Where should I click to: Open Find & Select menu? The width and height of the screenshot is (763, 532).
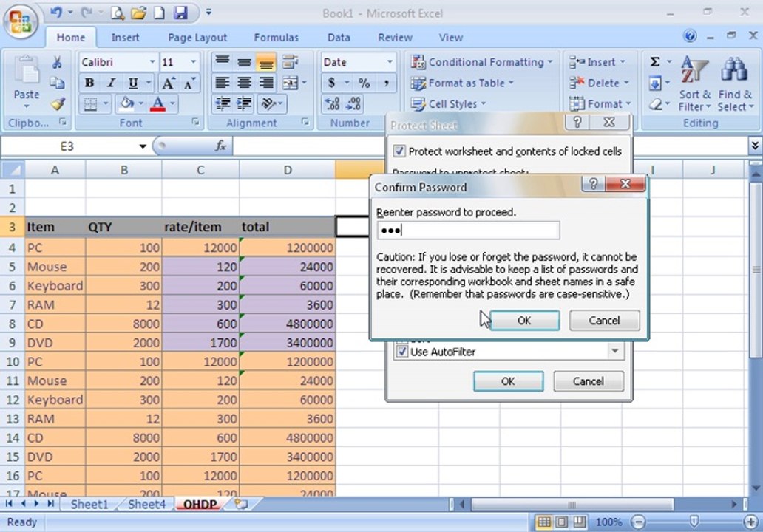(x=734, y=84)
